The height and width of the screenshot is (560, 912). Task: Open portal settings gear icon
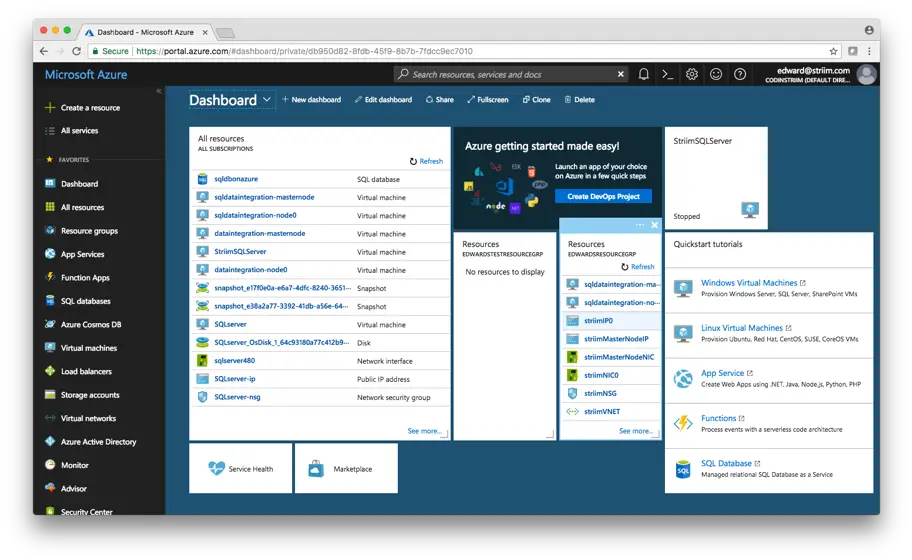click(692, 74)
